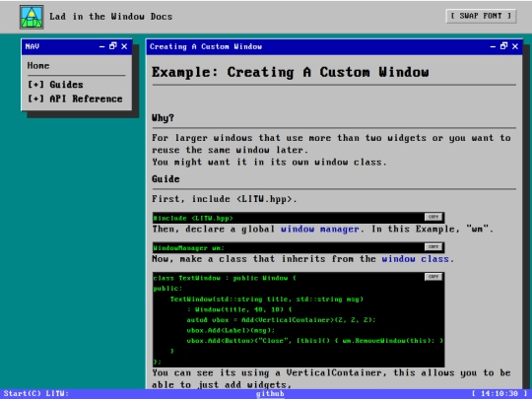
Task: Click the SWAP FONT button
Action: (x=481, y=16)
